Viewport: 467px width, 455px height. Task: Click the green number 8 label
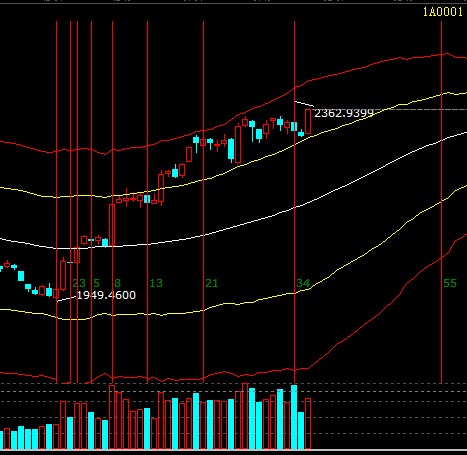coord(117,283)
